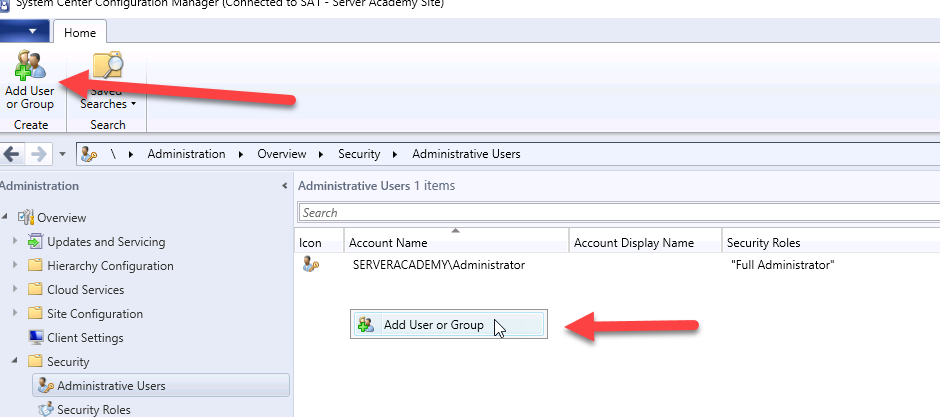This screenshot has height=417, width=940.
Task: Select Site Configuration in the tree
Action: pyautogui.click(x=95, y=314)
